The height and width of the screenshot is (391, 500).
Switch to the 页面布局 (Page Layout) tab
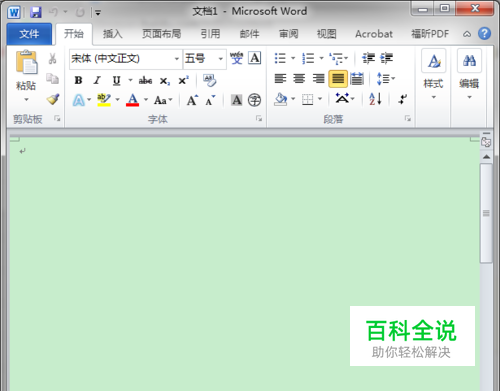click(x=161, y=34)
